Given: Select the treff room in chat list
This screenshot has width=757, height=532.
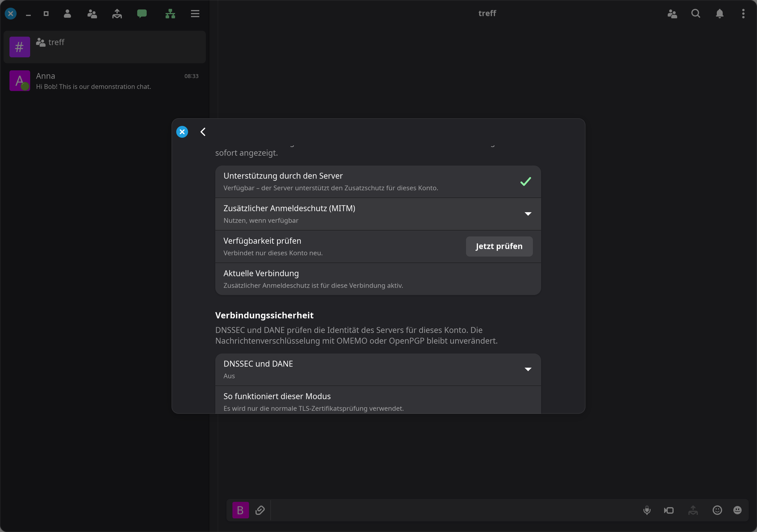Looking at the screenshot, I should [104, 47].
